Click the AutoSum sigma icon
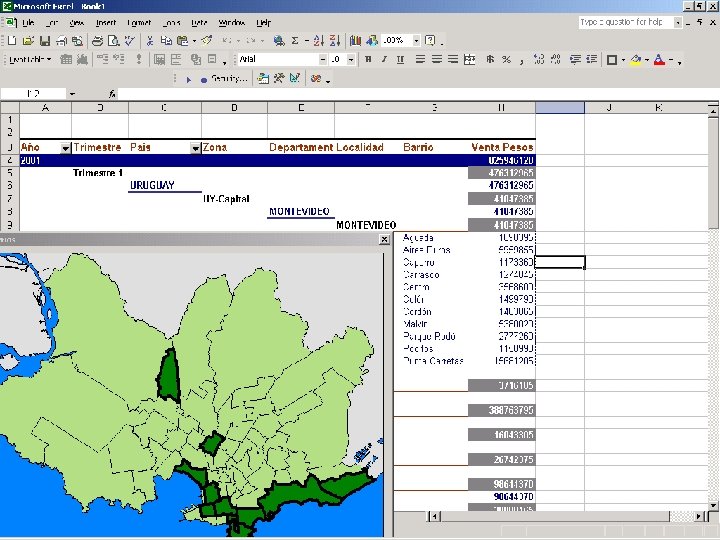Screen dimensions: 720x540 click(294, 41)
